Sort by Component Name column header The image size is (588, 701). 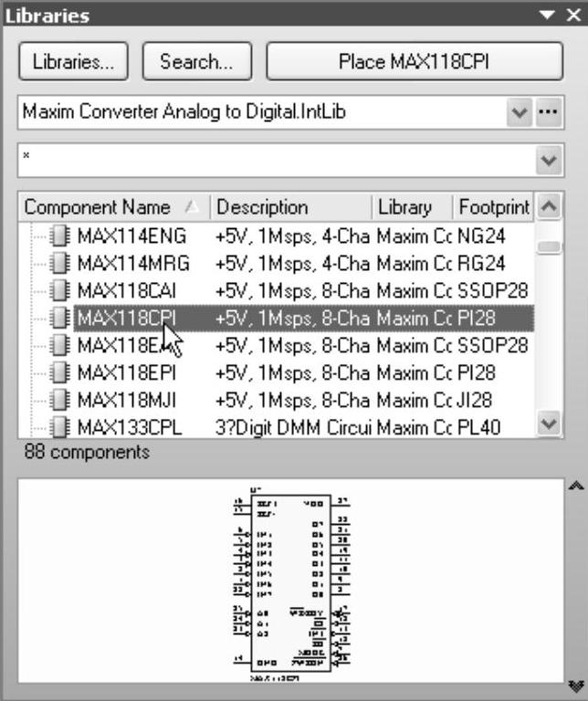[x=114, y=207]
